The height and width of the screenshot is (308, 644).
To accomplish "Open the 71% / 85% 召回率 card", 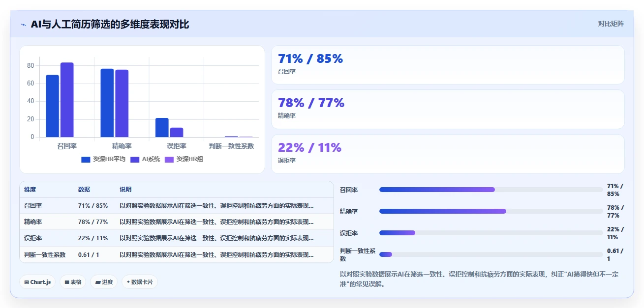I will [448, 65].
